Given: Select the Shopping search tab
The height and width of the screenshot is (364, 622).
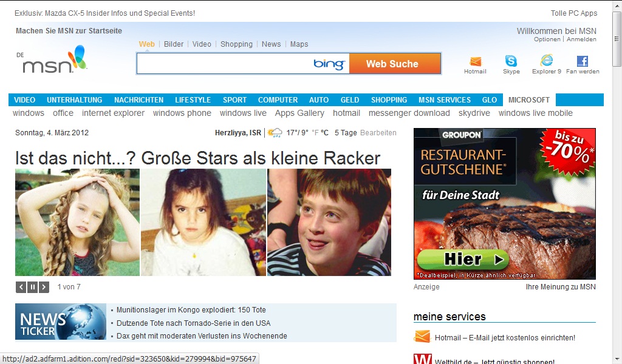Looking at the screenshot, I should 236,44.
